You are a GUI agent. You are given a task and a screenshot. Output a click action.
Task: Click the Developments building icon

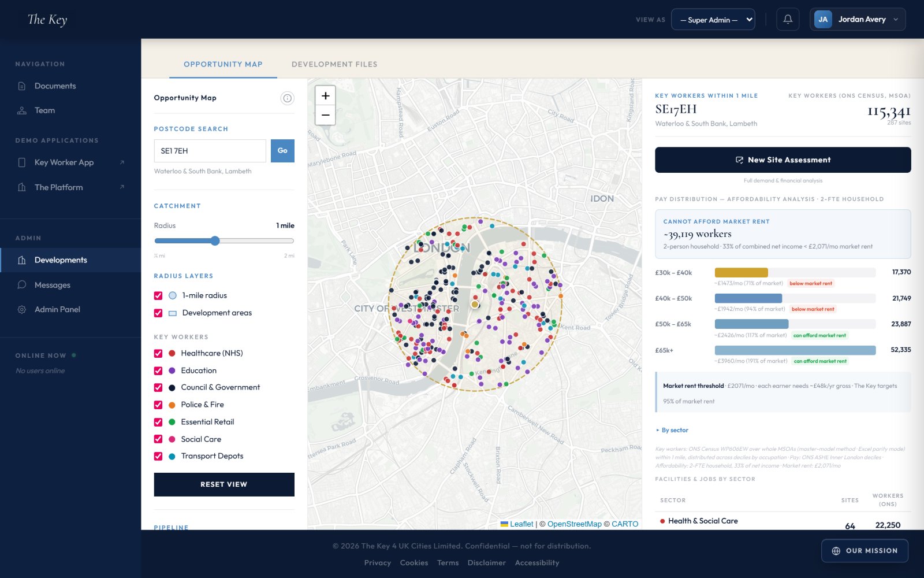point(22,260)
